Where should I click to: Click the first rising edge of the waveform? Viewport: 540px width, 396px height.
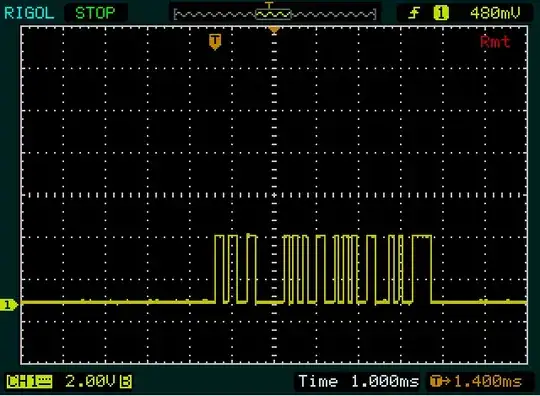pyautogui.click(x=215, y=269)
